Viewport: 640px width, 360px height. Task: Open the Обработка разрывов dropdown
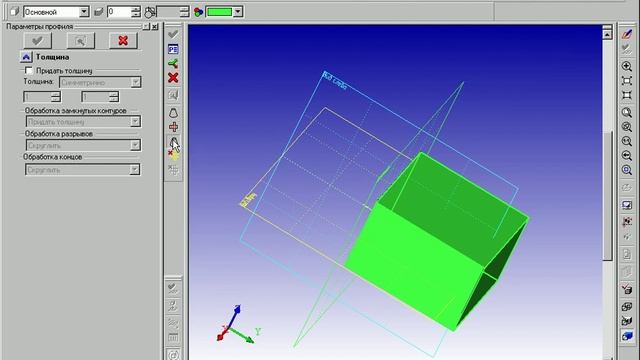(x=135, y=145)
